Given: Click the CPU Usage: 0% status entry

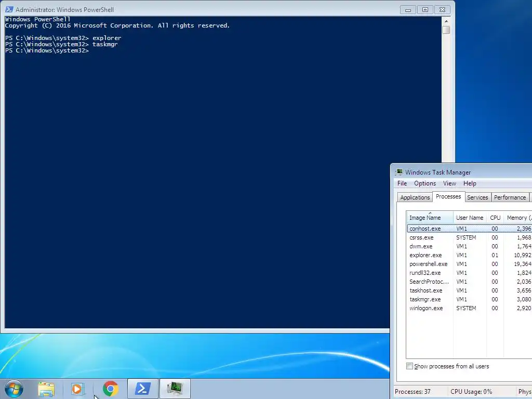Looking at the screenshot, I should (x=471, y=392).
